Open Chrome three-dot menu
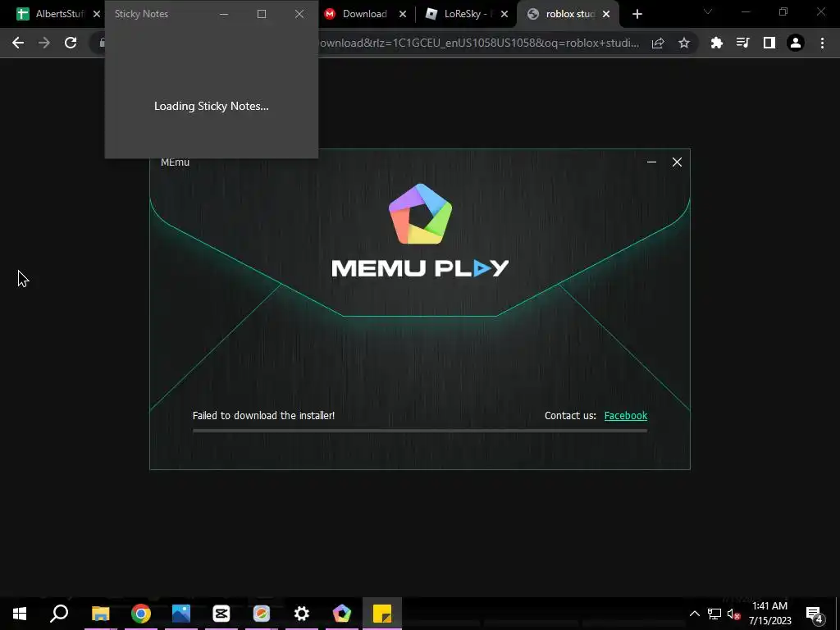This screenshot has width=840, height=630. [822, 43]
